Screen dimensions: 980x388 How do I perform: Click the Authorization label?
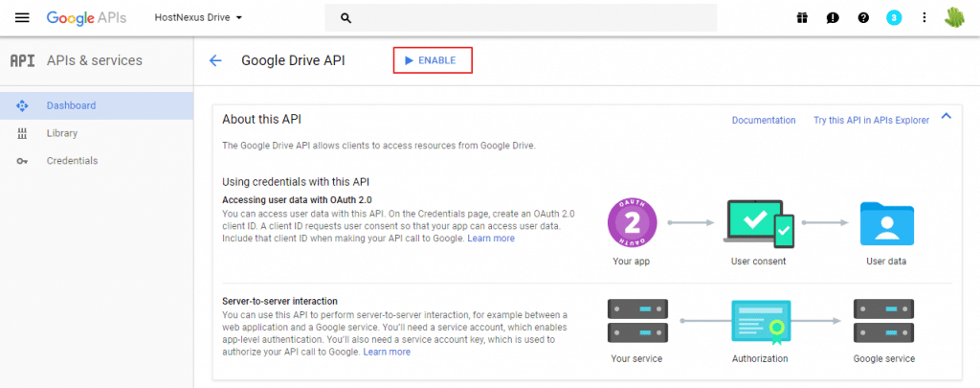pyautogui.click(x=760, y=358)
